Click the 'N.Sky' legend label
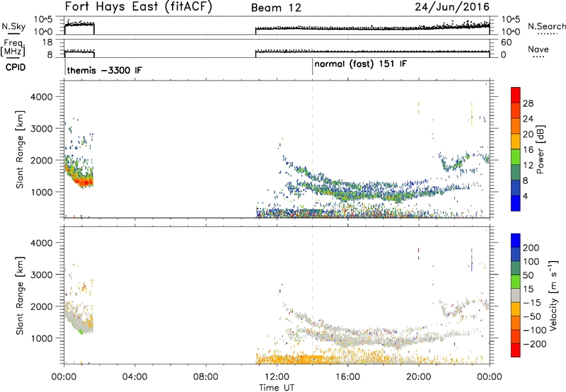566x392 pixels. click(x=13, y=26)
